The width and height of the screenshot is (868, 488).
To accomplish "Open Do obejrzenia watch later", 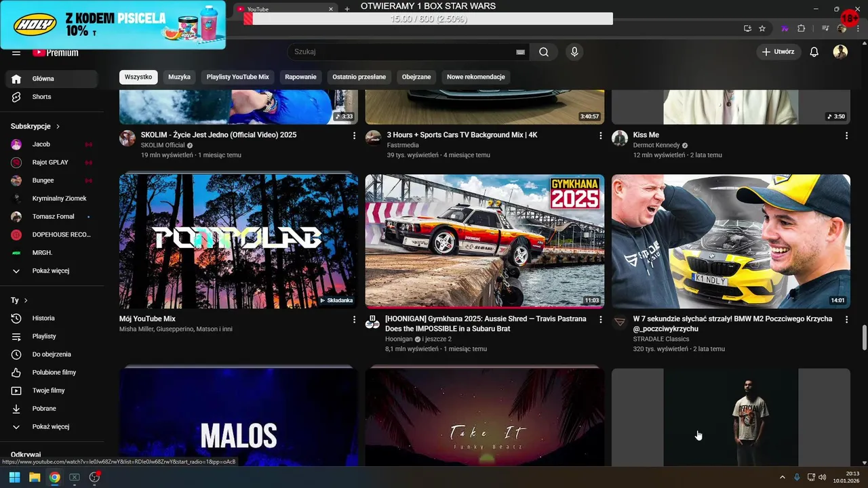I will pyautogui.click(x=52, y=354).
